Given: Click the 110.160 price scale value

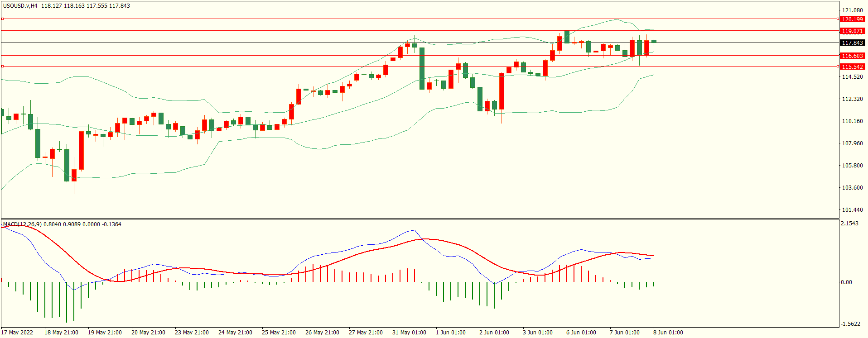Looking at the screenshot, I should pos(852,121).
